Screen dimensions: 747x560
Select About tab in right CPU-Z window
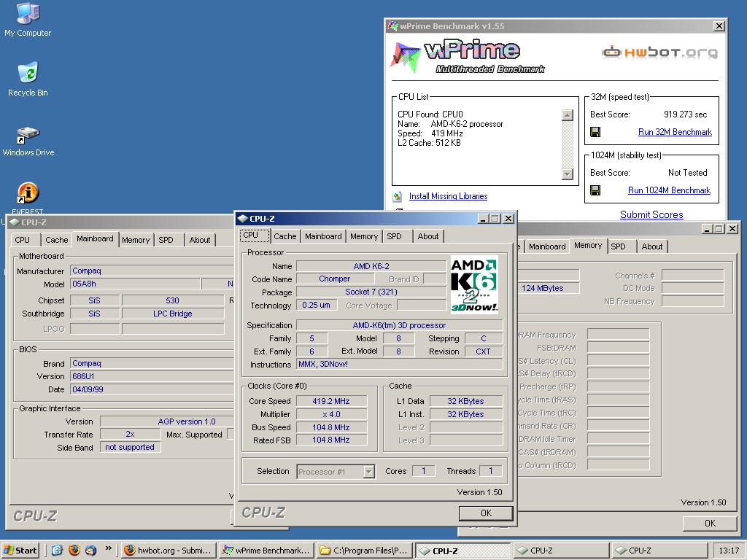651,246
